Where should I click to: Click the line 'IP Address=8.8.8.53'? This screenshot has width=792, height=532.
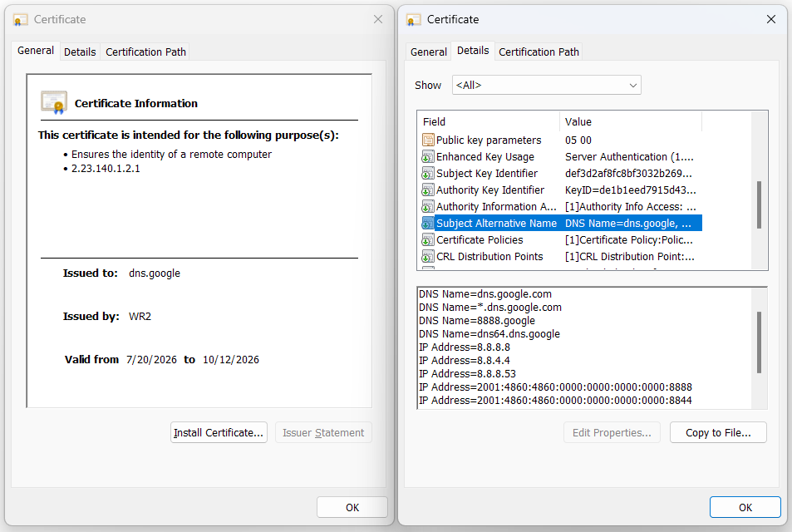pyautogui.click(x=467, y=373)
